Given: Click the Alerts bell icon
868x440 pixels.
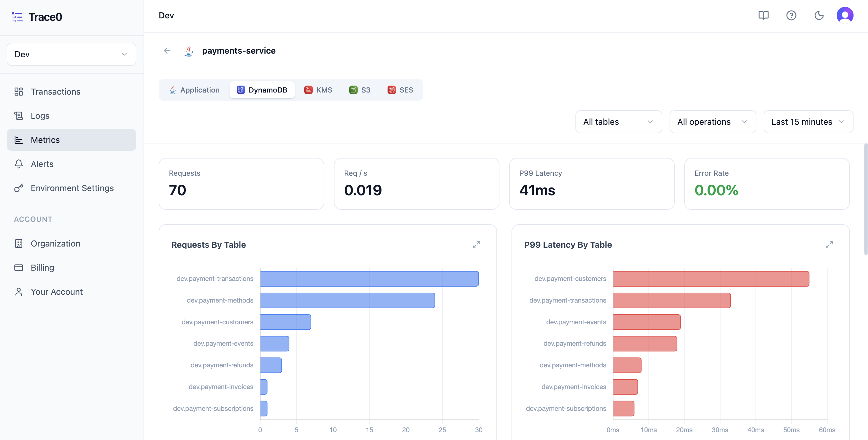Looking at the screenshot, I should coord(18,164).
